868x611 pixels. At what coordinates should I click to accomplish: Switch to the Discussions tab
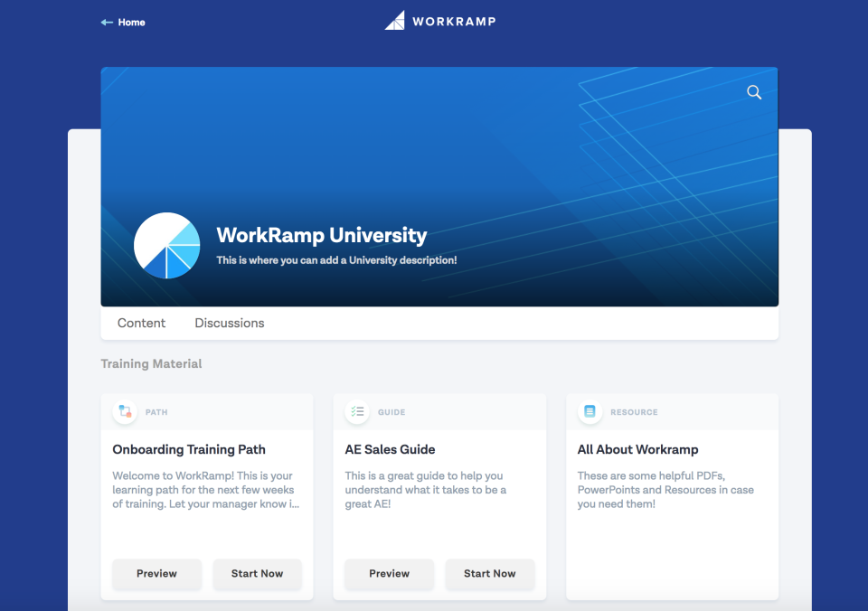230,324
